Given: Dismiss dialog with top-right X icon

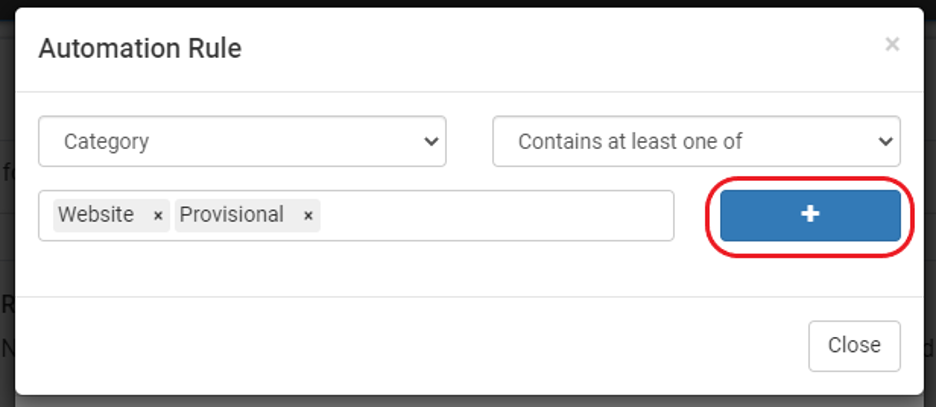Looking at the screenshot, I should (892, 44).
